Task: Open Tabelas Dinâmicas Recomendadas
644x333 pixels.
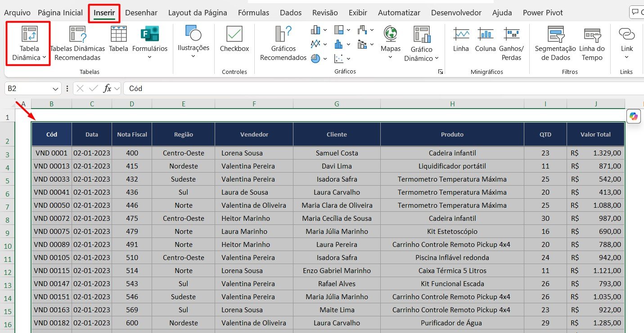Action: [77, 44]
